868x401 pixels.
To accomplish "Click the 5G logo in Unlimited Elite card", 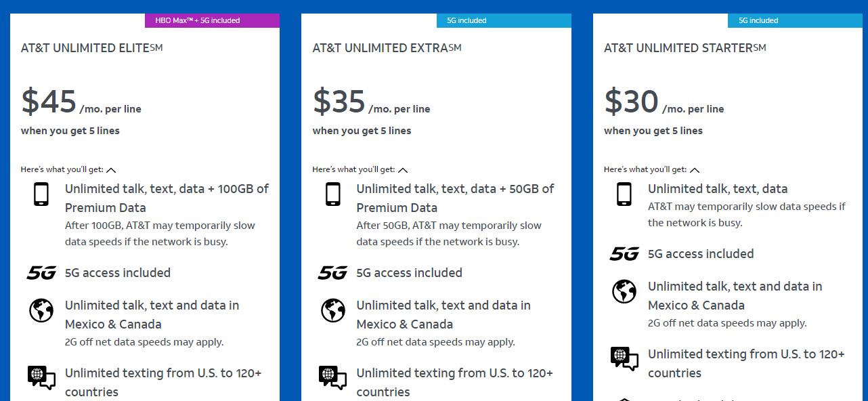I will [x=41, y=273].
